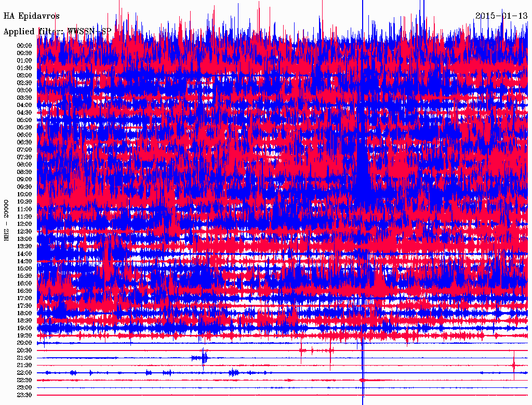Select the 10:30 time row label

(x=24, y=202)
